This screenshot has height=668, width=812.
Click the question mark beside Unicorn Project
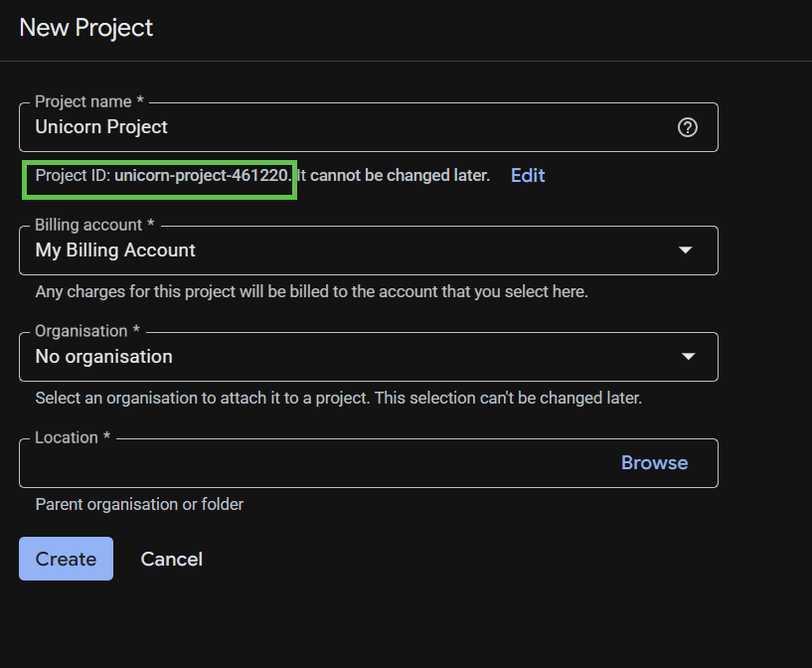pyautogui.click(x=688, y=127)
